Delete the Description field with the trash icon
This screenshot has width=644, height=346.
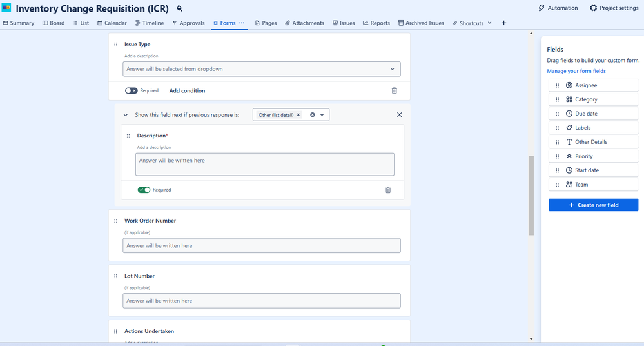[x=388, y=190]
